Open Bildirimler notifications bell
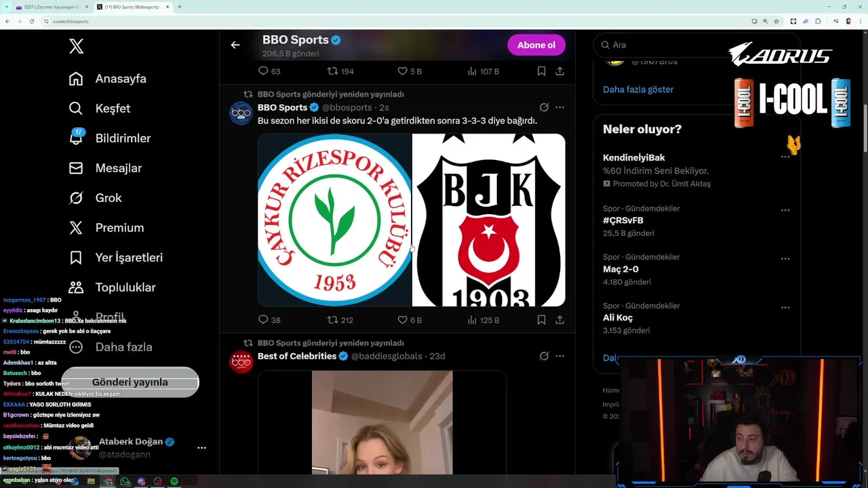 109,138
